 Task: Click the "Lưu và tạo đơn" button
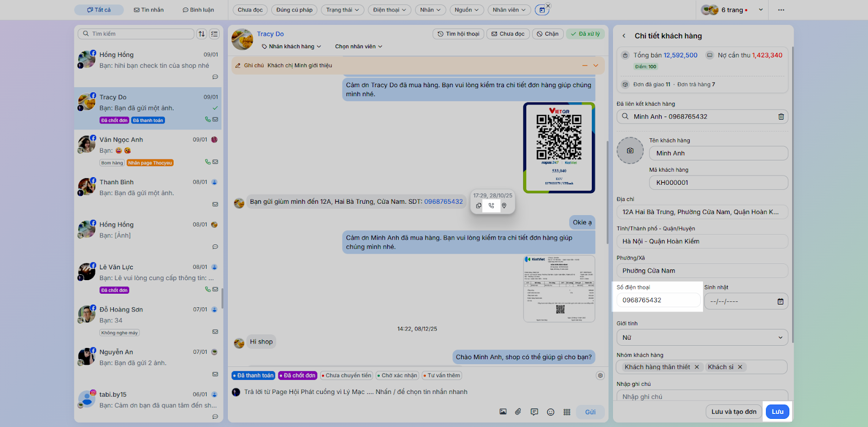[x=733, y=412]
